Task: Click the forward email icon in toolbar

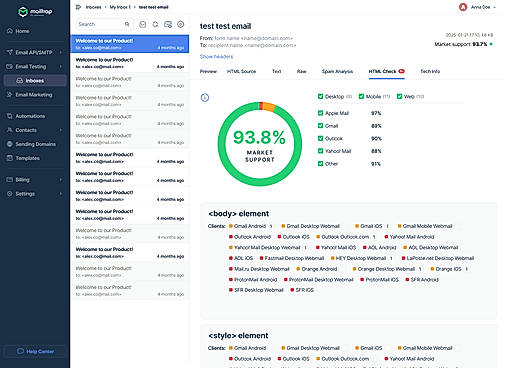Action: [168, 24]
